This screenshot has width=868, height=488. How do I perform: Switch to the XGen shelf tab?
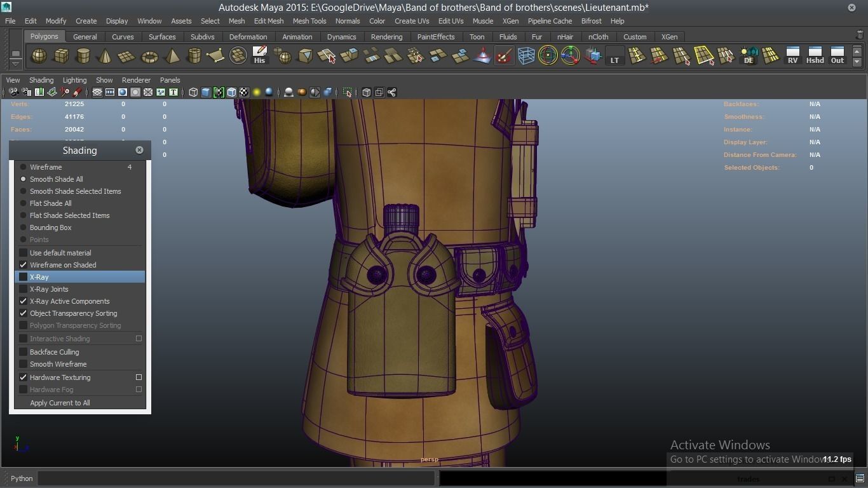coord(669,37)
